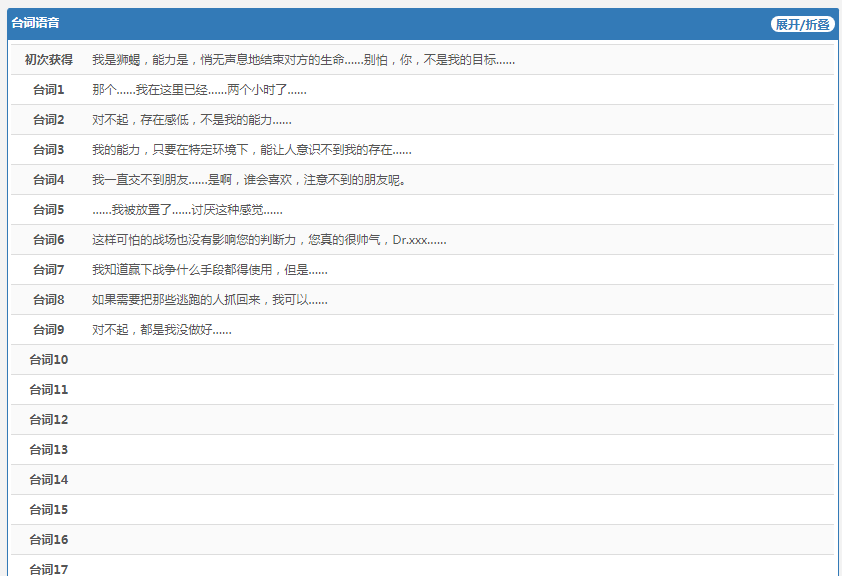Select the 台词3 row header
842x576 pixels.
(48, 150)
